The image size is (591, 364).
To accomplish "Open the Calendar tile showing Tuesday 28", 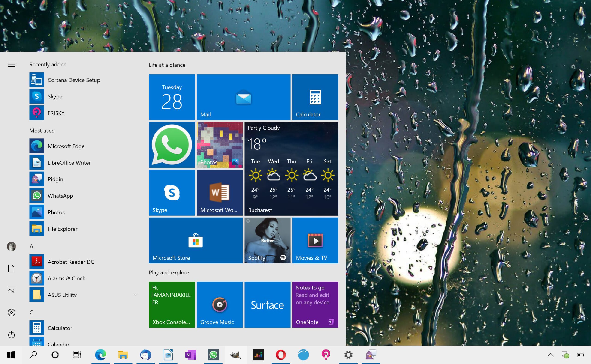I will 172,97.
